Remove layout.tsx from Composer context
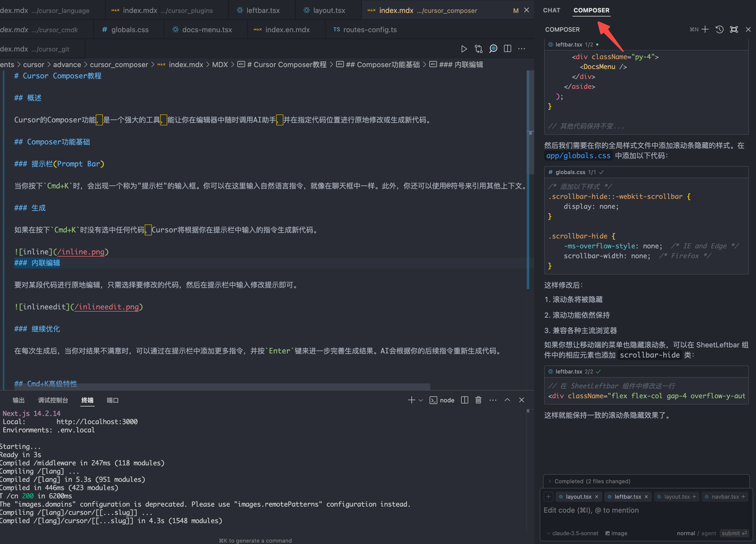 [597, 497]
